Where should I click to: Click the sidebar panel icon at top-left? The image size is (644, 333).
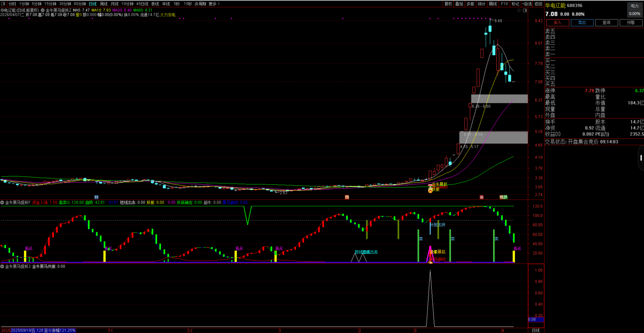[3, 4]
